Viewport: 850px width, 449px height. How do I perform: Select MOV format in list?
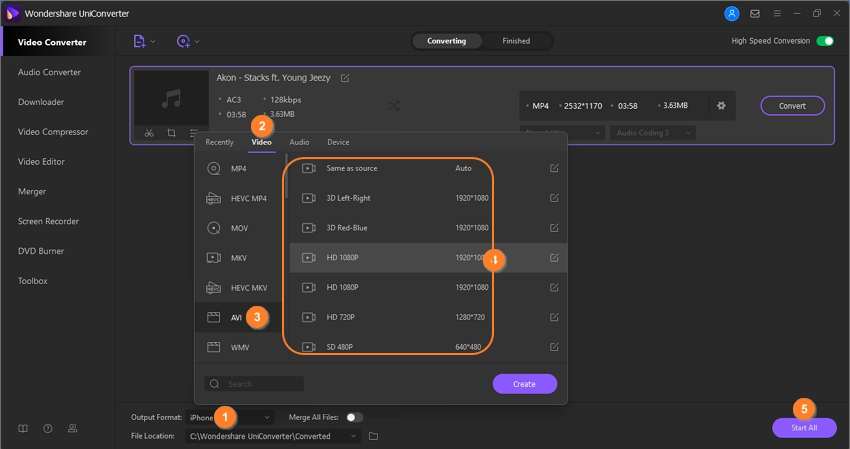[x=239, y=228]
